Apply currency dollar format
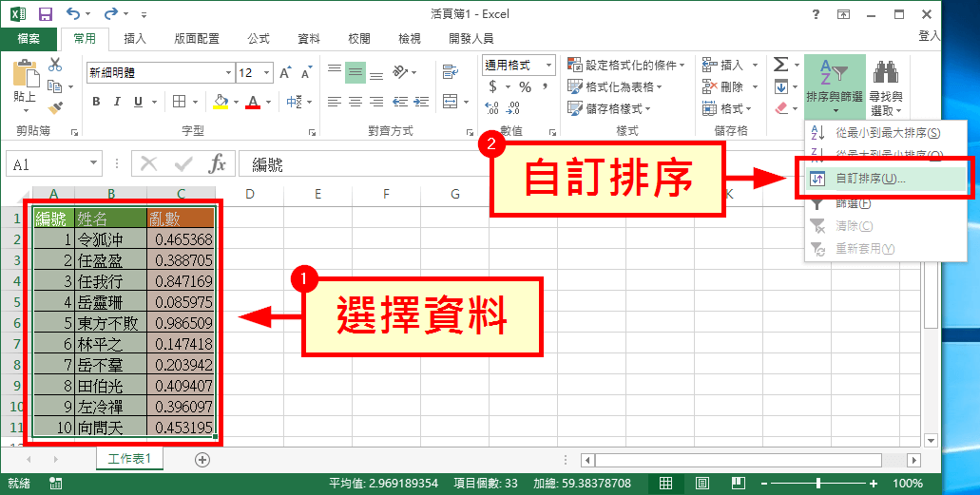This screenshot has width=980, height=495. click(492, 86)
